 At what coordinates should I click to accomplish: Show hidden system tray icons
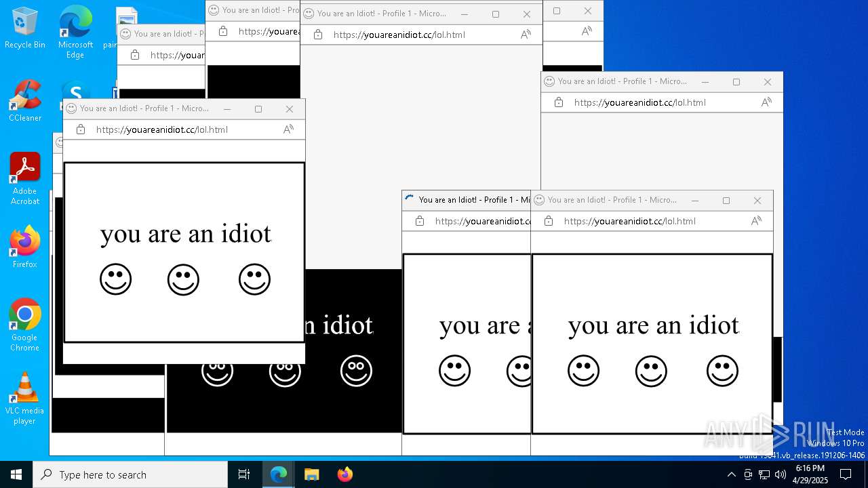coord(731,474)
